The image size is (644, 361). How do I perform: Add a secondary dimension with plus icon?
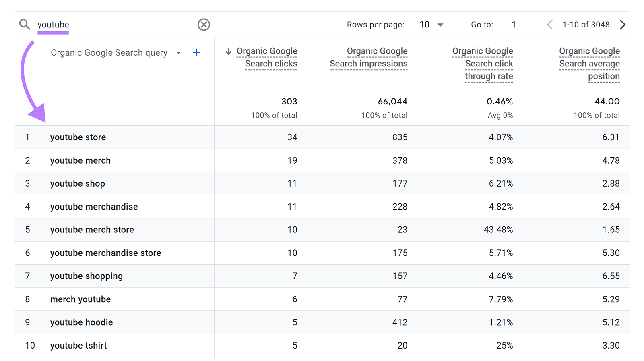[x=196, y=52]
